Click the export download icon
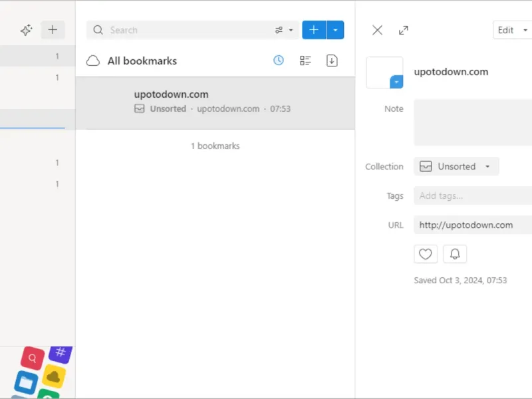Screen dimensions: 532x399 click(332, 61)
